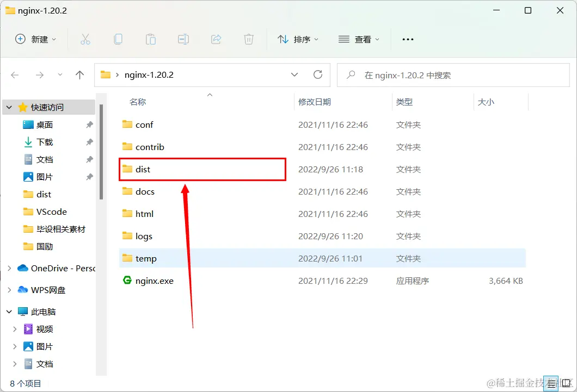Select the dist folder in file list
The image size is (577, 392).
[322, 170]
